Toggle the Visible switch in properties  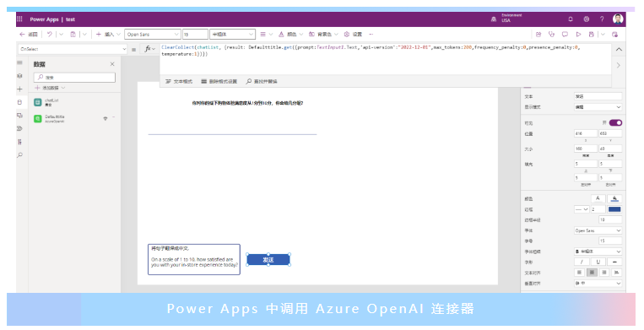[615, 122]
